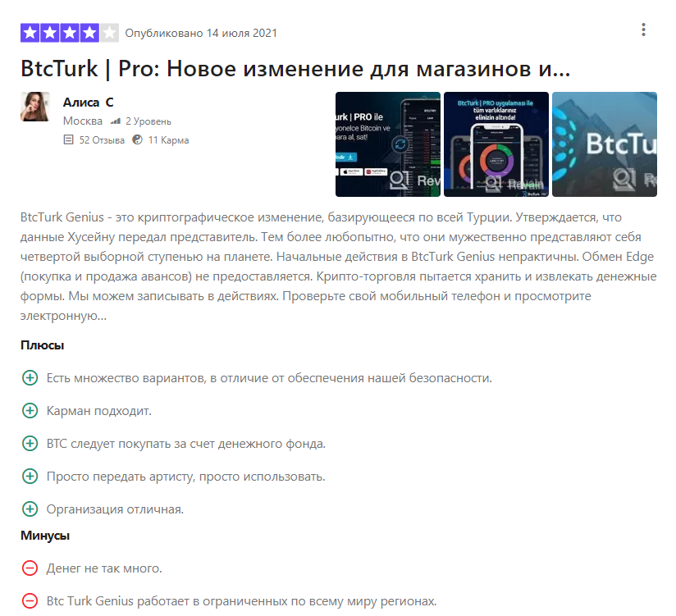Click the Минусы heading
The width and height of the screenshot is (676, 616).
click(45, 536)
